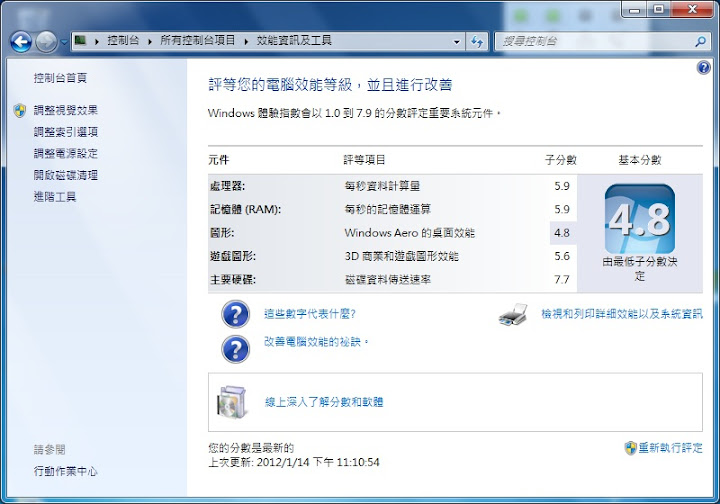Click the 基本分數 column header

640,160
